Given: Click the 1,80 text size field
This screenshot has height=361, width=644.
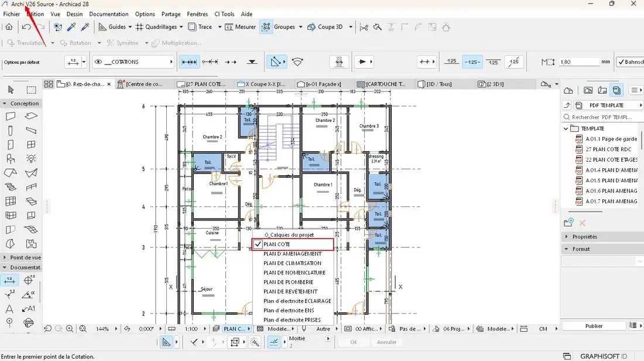Looking at the screenshot, I should click(578, 62).
